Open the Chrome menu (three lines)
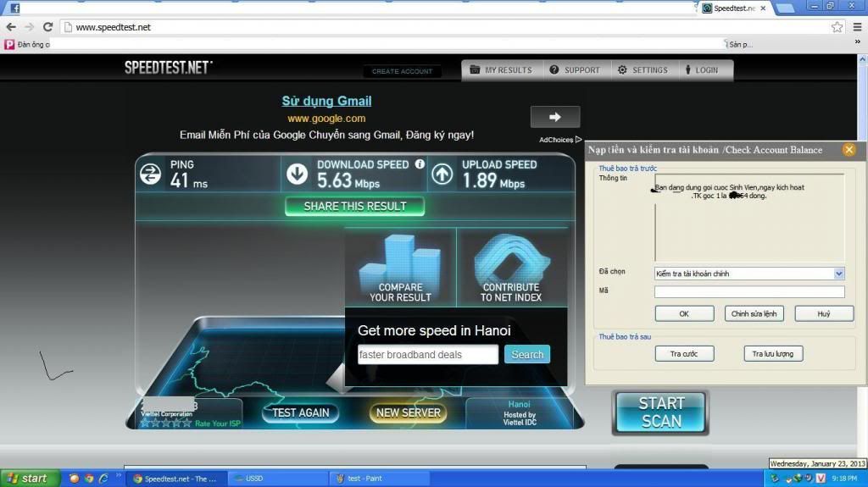 857,26
